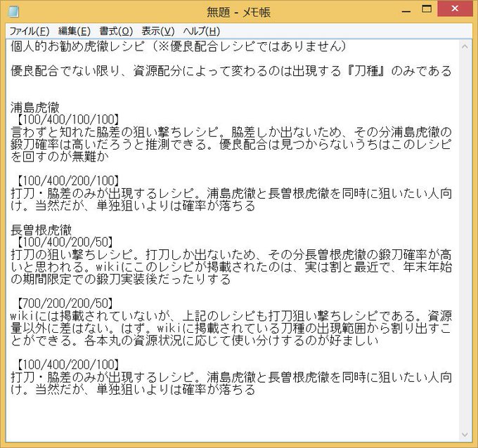Image resolution: width=478 pixels, height=448 pixels.
Task: Click the line を回すのが無難か
Action: pos(60,157)
